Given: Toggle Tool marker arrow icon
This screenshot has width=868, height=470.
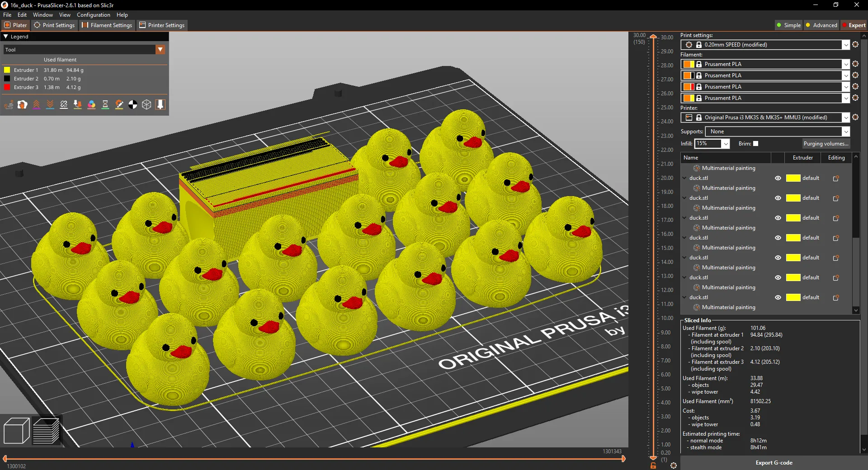Looking at the screenshot, I should click(160, 105).
